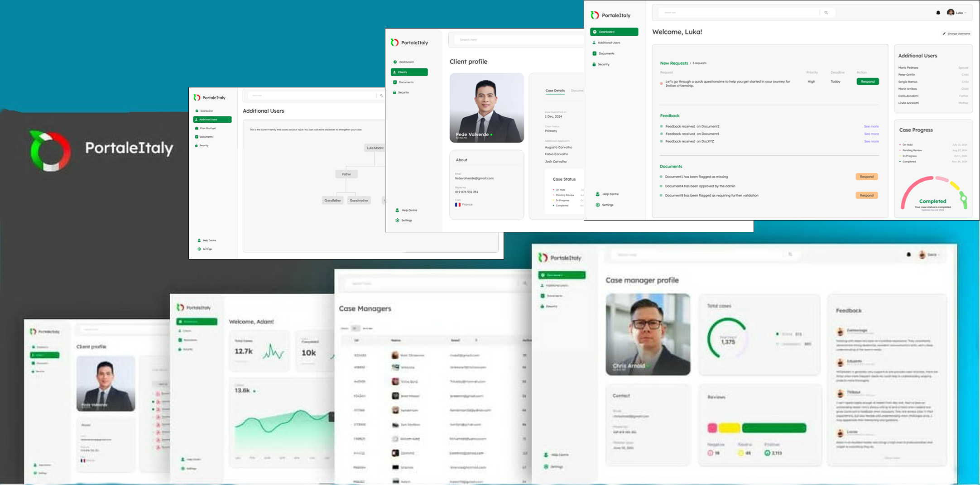Click the Case Progress gauge knob
Viewport: 980px width, 485px height.
[x=963, y=198]
